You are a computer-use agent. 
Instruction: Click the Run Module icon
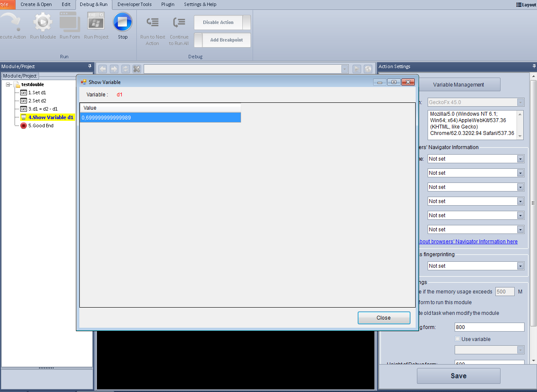click(x=43, y=22)
